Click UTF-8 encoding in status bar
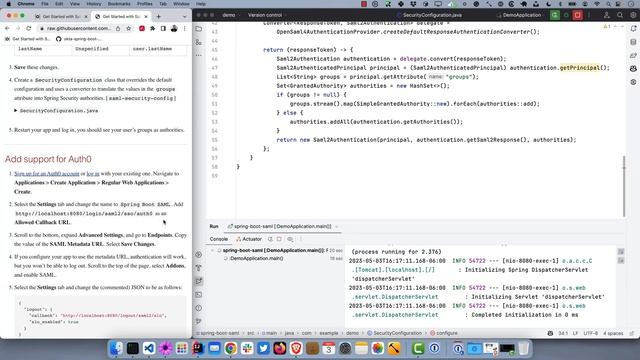Viewport: 640px width, 360px height. click(590, 333)
